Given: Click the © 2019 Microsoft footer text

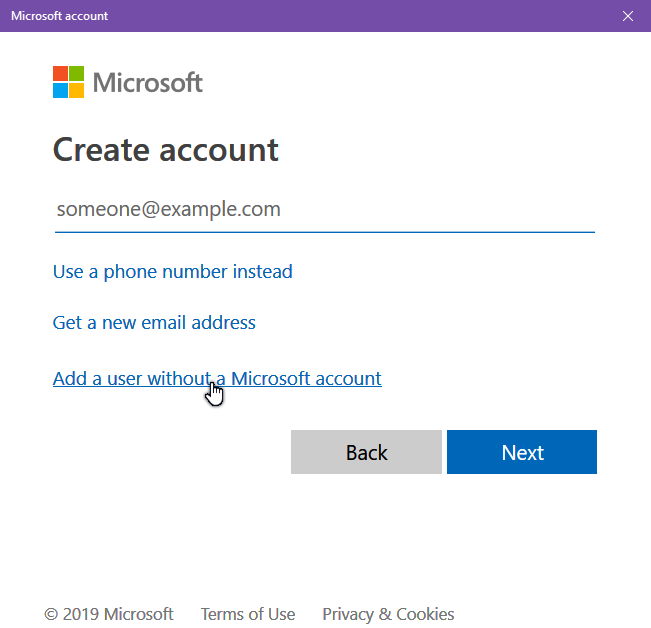Looking at the screenshot, I should click(109, 614).
